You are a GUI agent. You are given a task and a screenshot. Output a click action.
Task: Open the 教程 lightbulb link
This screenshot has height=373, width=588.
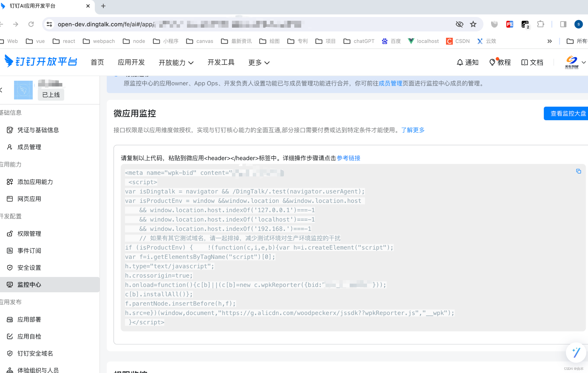tap(500, 62)
